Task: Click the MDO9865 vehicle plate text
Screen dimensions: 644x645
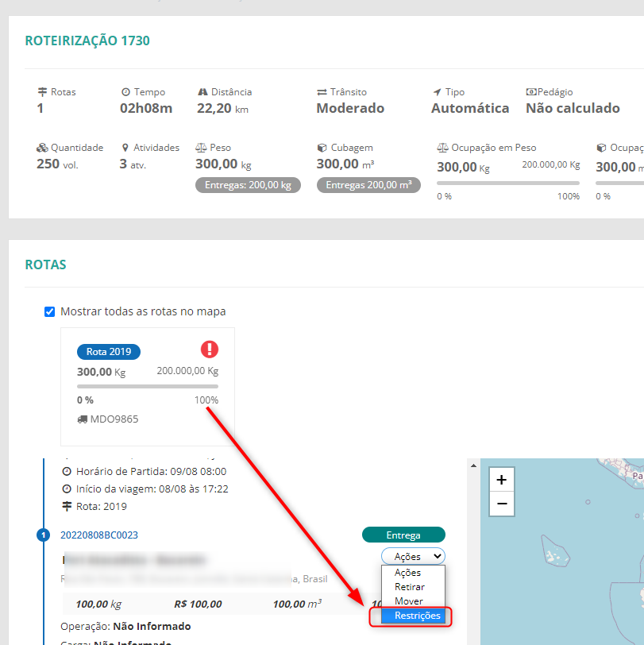Action: tap(114, 419)
